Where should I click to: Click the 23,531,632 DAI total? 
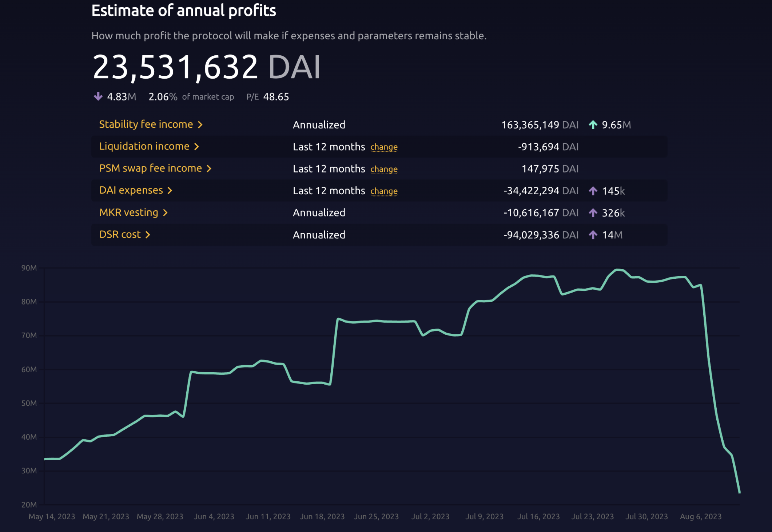click(x=206, y=68)
